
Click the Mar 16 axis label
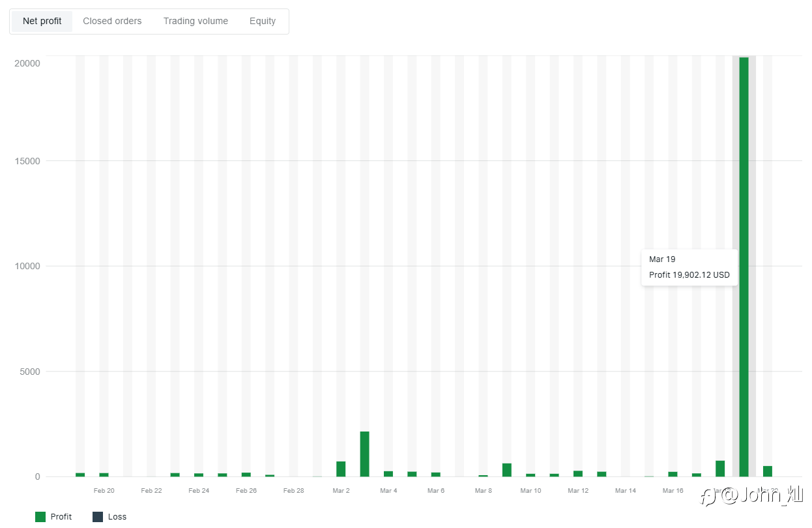(673, 490)
